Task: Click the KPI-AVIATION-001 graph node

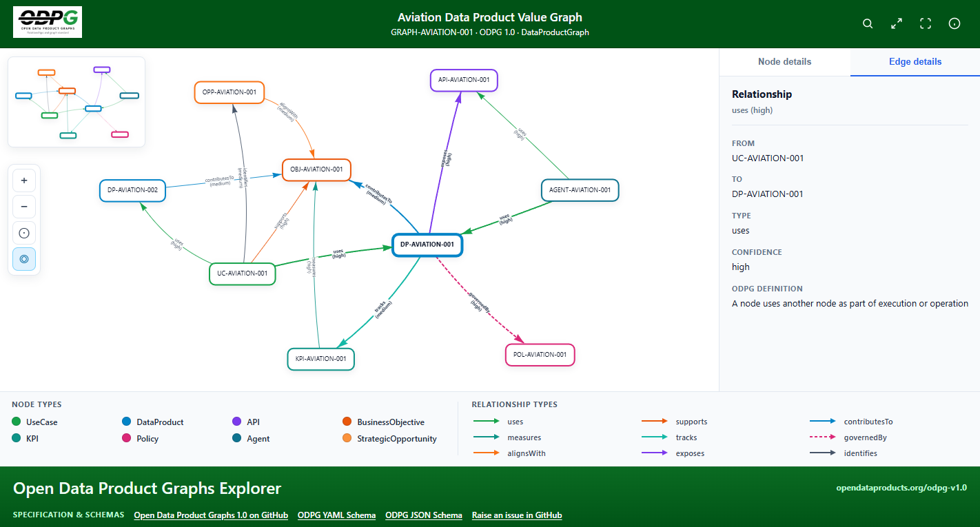Action: point(320,359)
